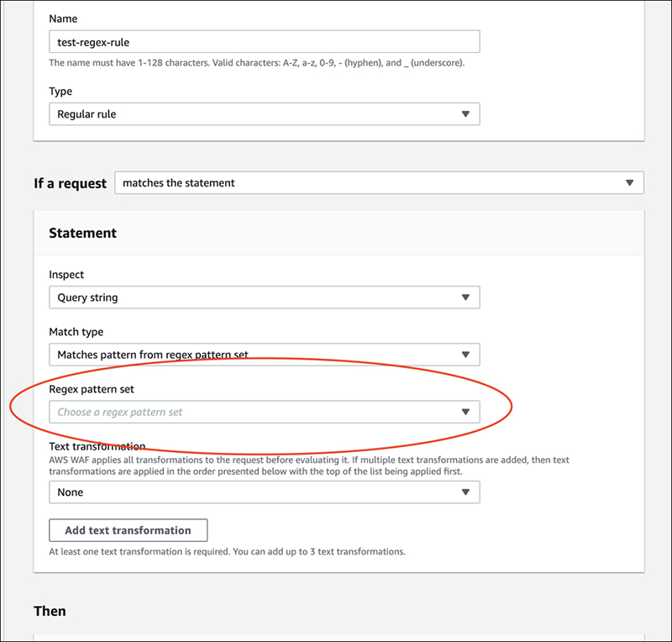Click the arrow on Text transformation "None" dropdown
Viewport: 672px width, 642px height.
point(465,492)
